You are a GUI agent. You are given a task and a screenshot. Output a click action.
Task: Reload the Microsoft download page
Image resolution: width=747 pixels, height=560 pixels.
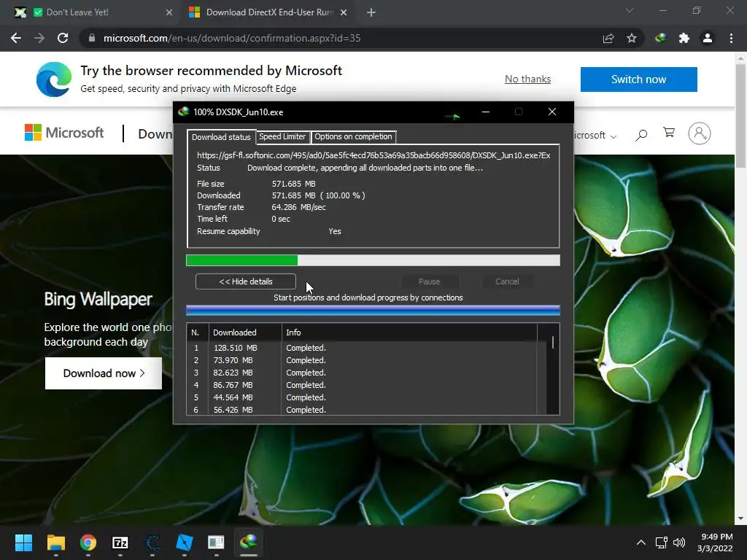[x=63, y=38]
